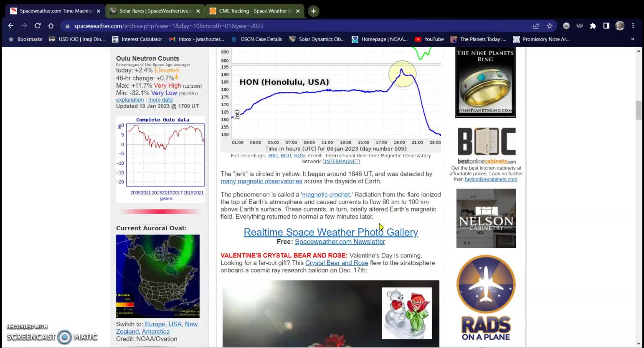Close the Solar flares SpaceWeatherLive tab
Image resolution: width=644 pixels, height=348 pixels.
point(198,11)
